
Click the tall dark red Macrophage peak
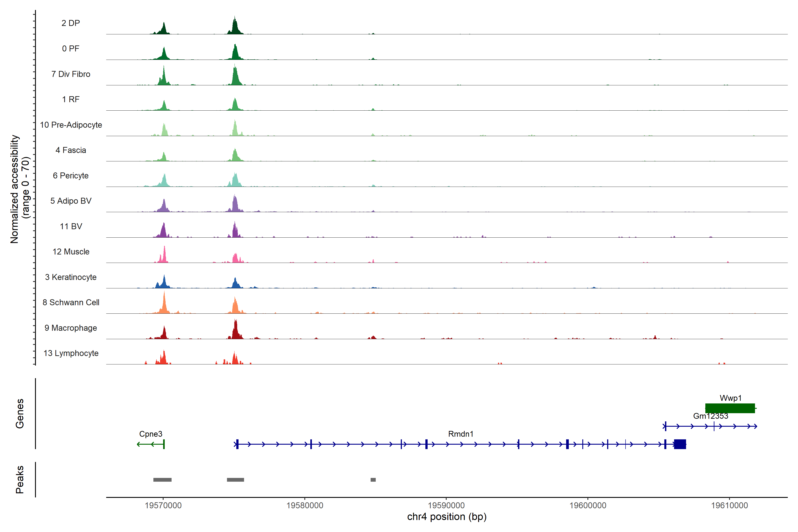235,331
